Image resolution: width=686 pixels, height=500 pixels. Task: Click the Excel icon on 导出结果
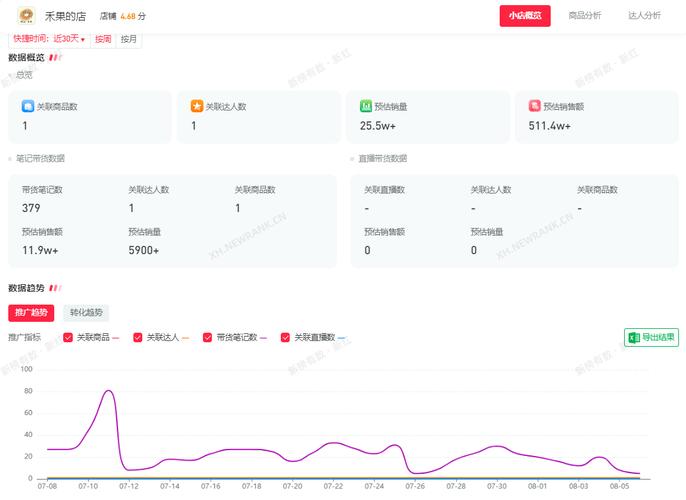[634, 338]
